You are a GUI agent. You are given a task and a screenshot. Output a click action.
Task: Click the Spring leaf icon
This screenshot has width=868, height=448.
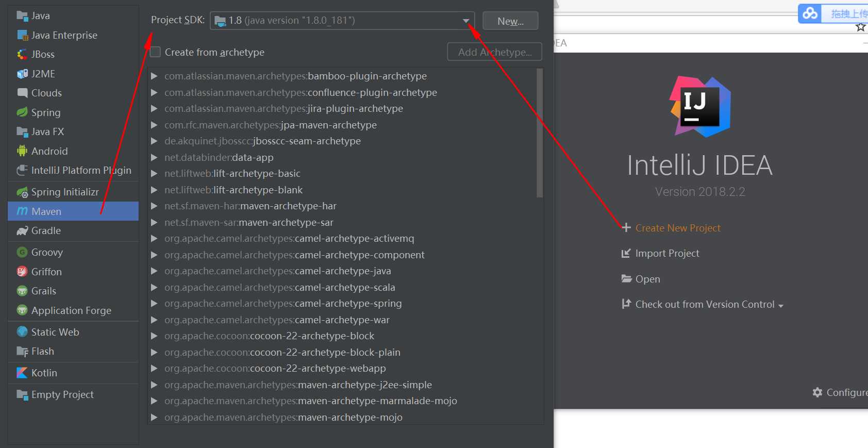click(22, 112)
